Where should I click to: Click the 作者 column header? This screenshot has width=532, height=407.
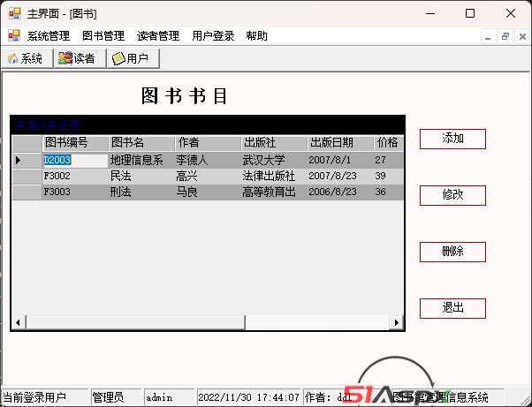pos(208,143)
